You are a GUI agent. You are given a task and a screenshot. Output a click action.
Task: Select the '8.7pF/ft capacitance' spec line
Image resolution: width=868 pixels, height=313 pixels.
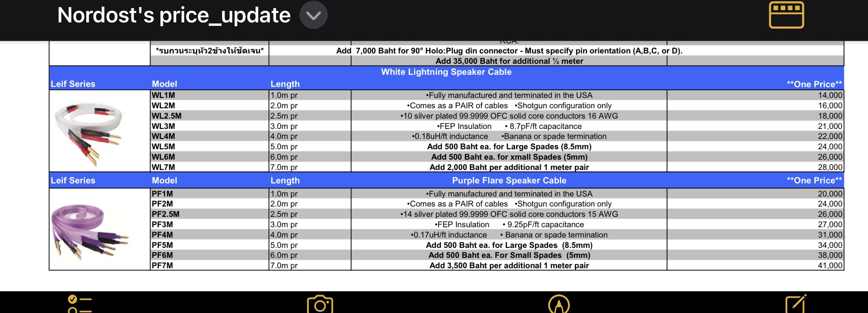click(509, 126)
